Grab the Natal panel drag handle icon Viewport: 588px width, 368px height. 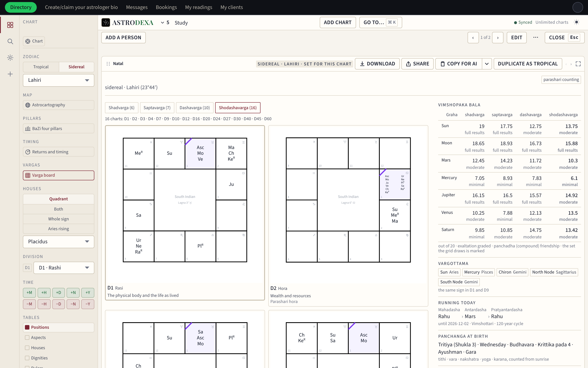pos(108,64)
